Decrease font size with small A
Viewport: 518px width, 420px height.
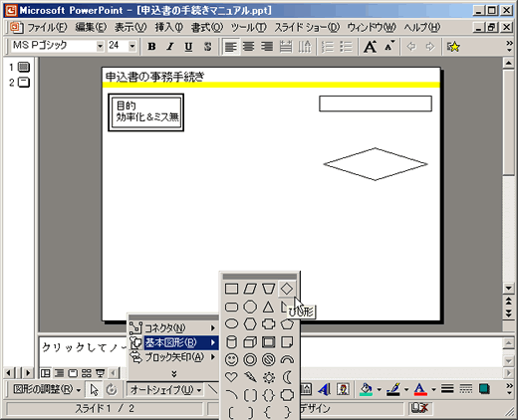(389, 47)
